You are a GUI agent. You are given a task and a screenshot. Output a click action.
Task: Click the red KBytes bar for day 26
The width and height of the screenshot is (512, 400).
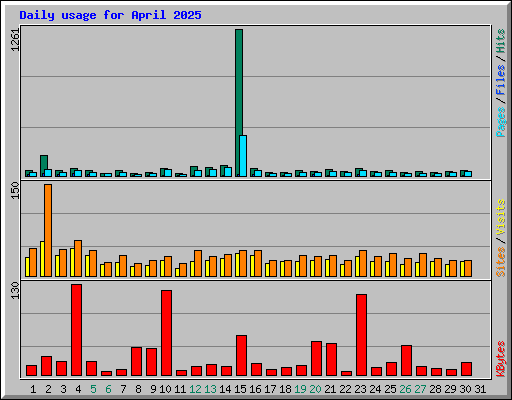pos(406,361)
